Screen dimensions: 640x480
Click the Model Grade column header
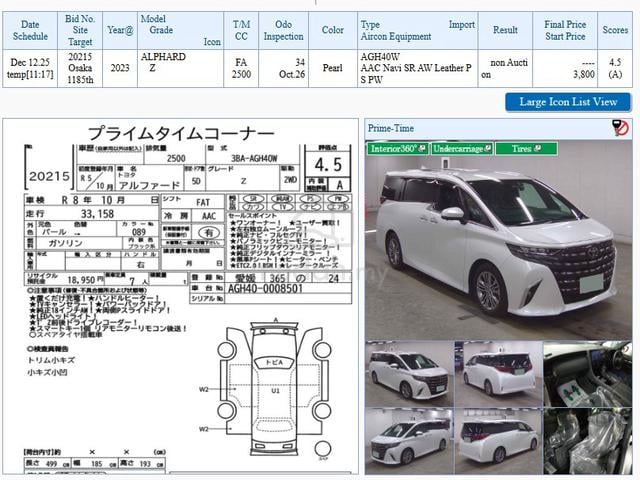tap(180, 31)
